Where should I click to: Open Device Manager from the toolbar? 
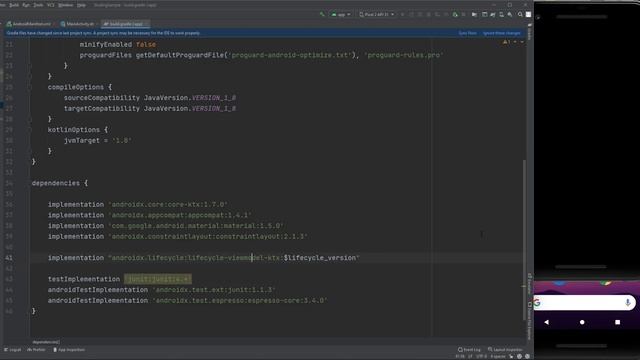[x=501, y=14]
